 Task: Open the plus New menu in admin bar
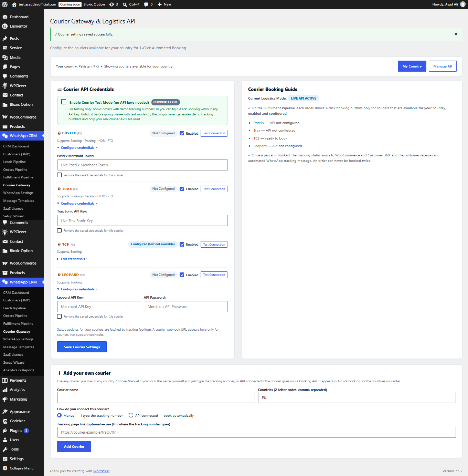[x=164, y=4]
